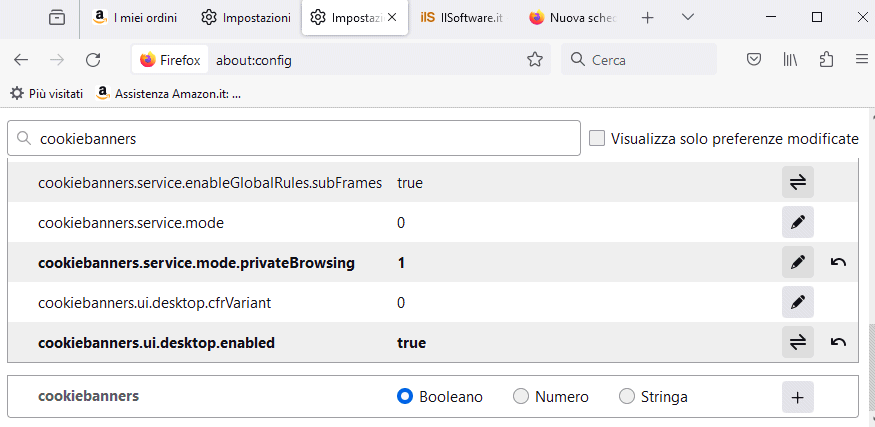The width and height of the screenshot is (875, 427).
Task: Switch to the IlSoftware.it tab
Action: [462, 18]
